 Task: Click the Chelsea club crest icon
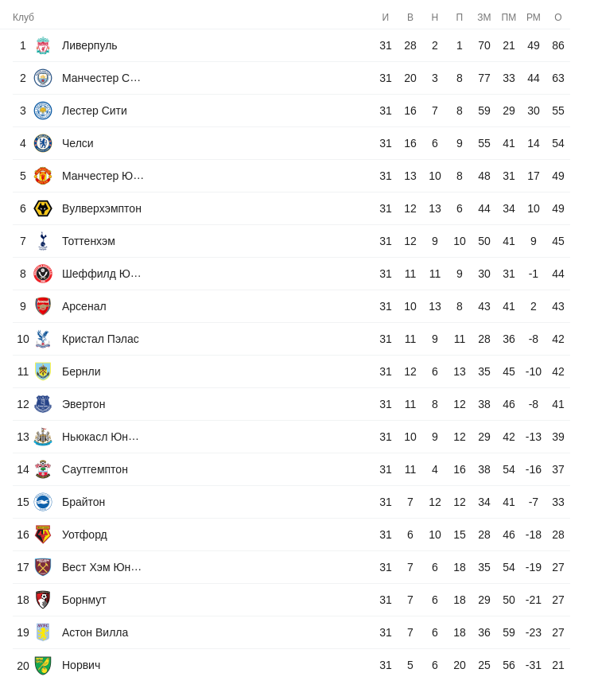pyautogui.click(x=43, y=143)
